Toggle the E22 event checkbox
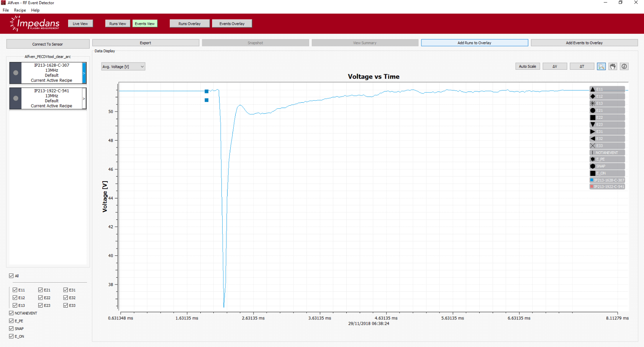 coord(41,298)
